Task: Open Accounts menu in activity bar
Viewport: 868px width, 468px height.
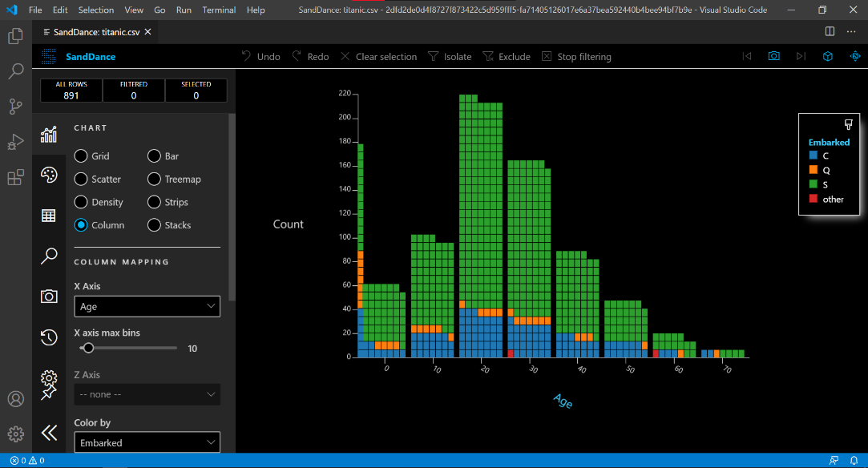Action: click(x=15, y=399)
